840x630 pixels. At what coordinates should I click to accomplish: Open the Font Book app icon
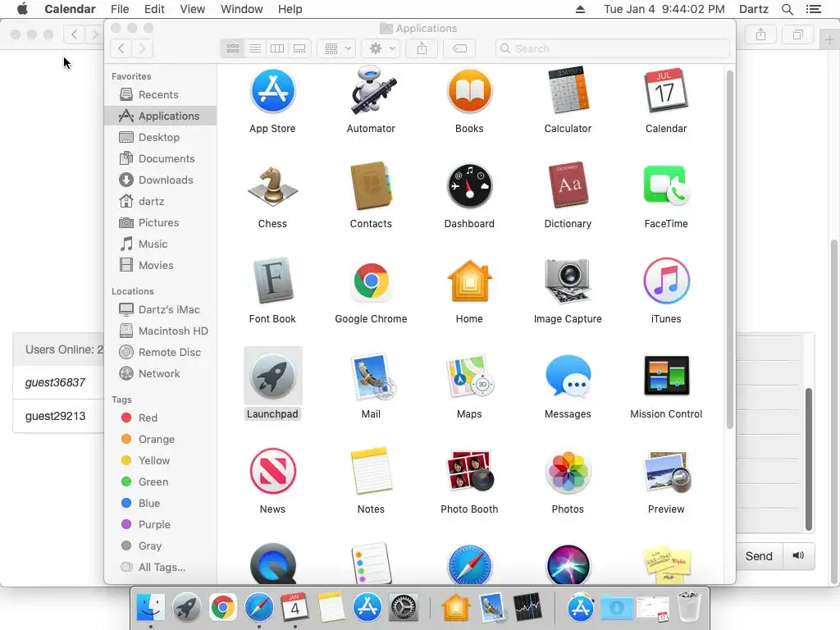click(x=272, y=281)
